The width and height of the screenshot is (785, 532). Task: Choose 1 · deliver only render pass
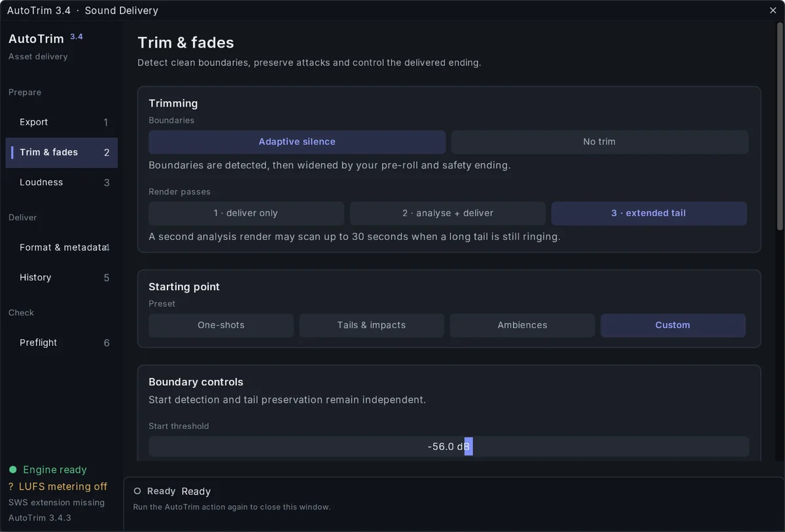point(246,213)
